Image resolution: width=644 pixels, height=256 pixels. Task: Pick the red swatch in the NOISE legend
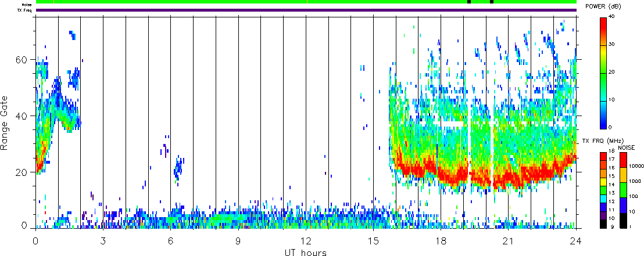pyautogui.click(x=623, y=159)
